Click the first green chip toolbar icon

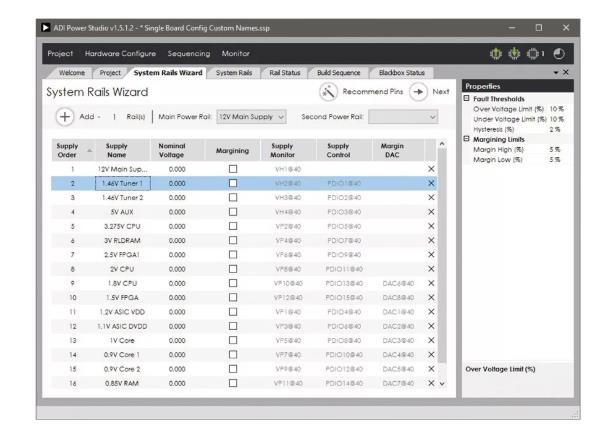pyautogui.click(x=496, y=54)
